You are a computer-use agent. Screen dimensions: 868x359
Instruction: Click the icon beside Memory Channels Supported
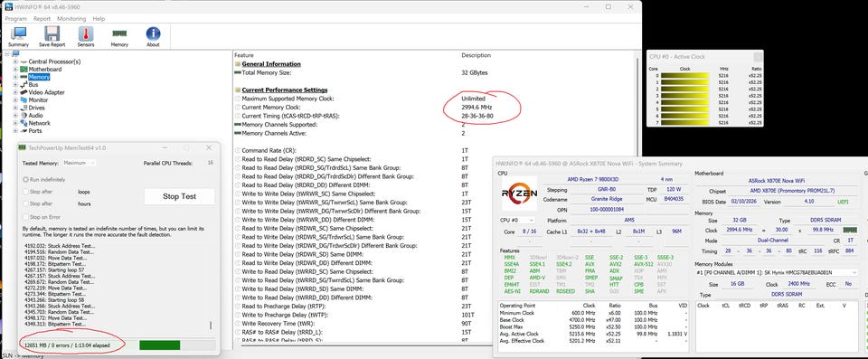[x=238, y=125]
